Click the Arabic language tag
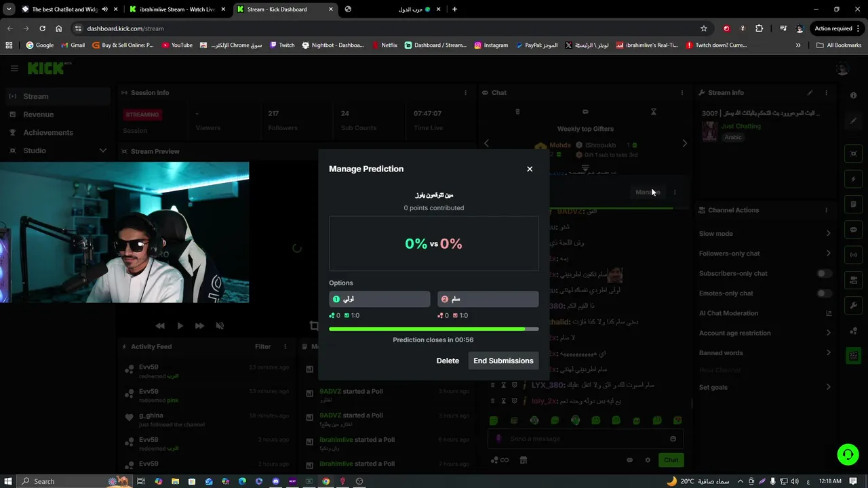 [733, 137]
